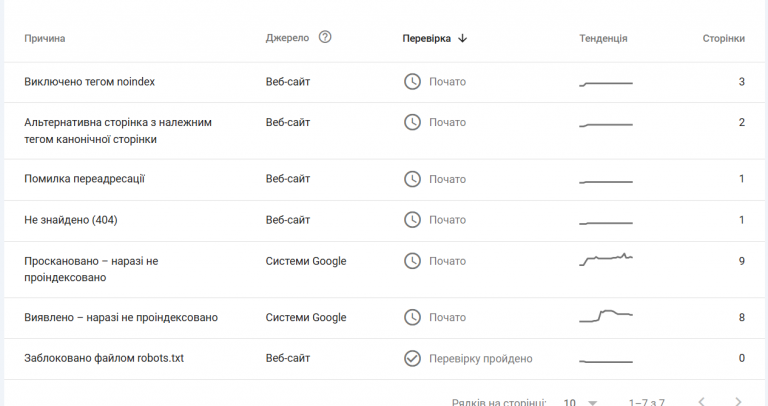The image size is (768, 406).
Task: Open Виключено тегом noindex reason
Action: click(90, 82)
